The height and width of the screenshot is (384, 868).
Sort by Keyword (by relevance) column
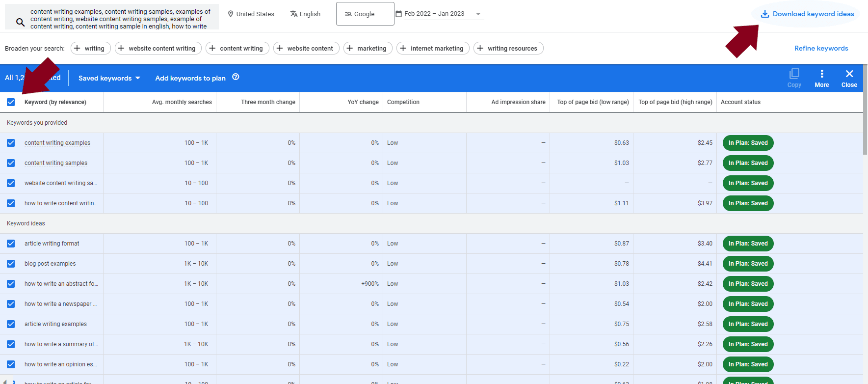[x=55, y=102]
